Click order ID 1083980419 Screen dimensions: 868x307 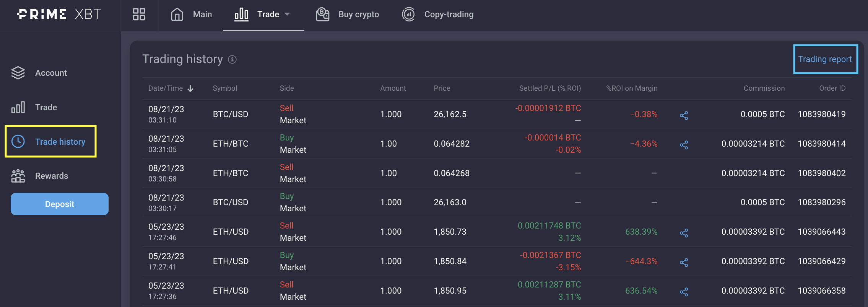[x=821, y=114]
